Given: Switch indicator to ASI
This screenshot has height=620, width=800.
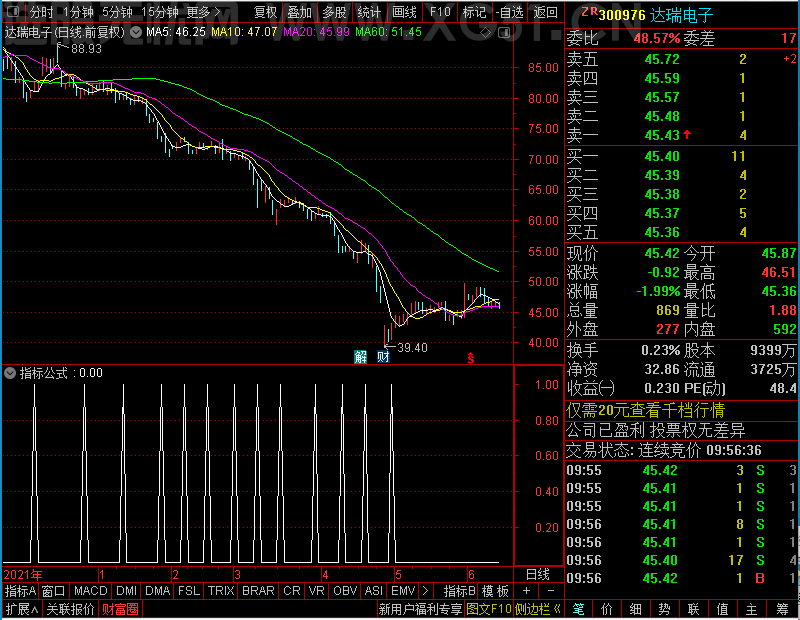Looking at the screenshot, I should pos(373,591).
